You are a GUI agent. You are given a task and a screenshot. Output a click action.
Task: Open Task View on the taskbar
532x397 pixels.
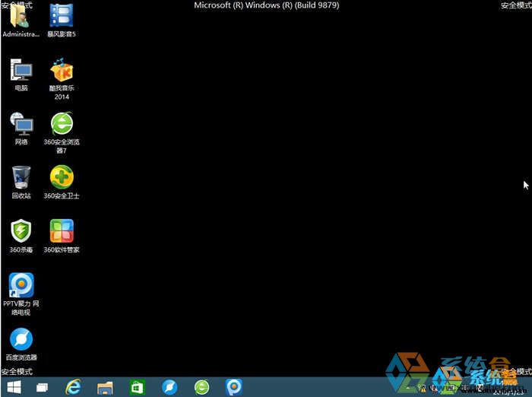pyautogui.click(x=42, y=387)
